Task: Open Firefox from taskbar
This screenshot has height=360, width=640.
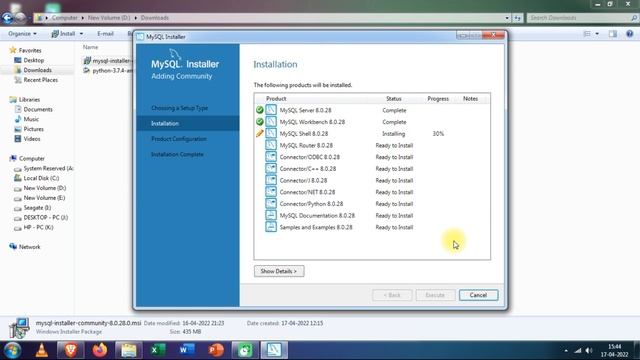Action: click(100, 350)
